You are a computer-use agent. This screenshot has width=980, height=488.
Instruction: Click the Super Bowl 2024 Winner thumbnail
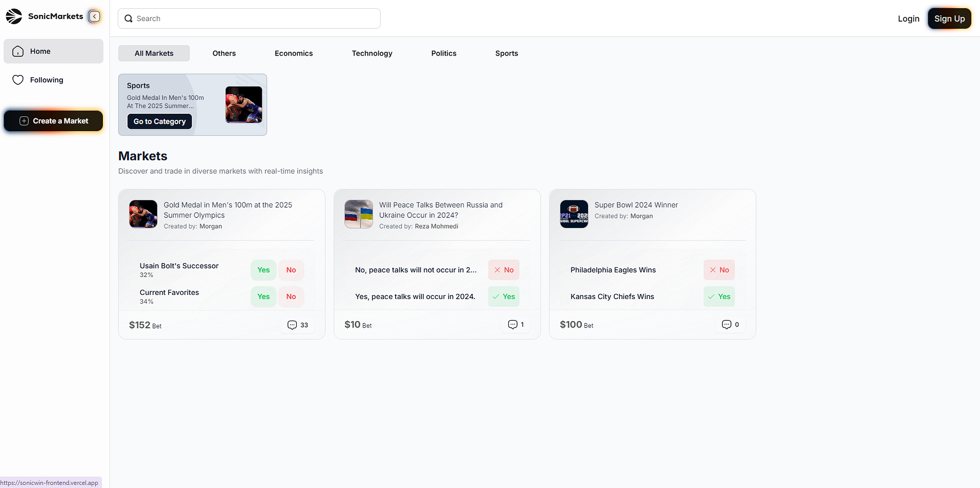click(574, 214)
